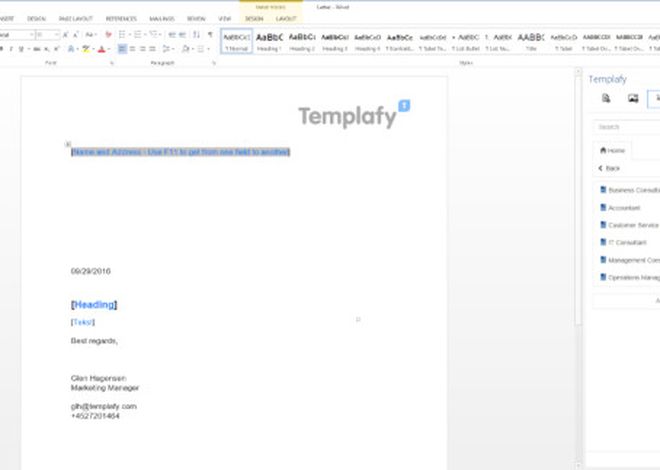Apply the Heading 1 style

(x=269, y=41)
